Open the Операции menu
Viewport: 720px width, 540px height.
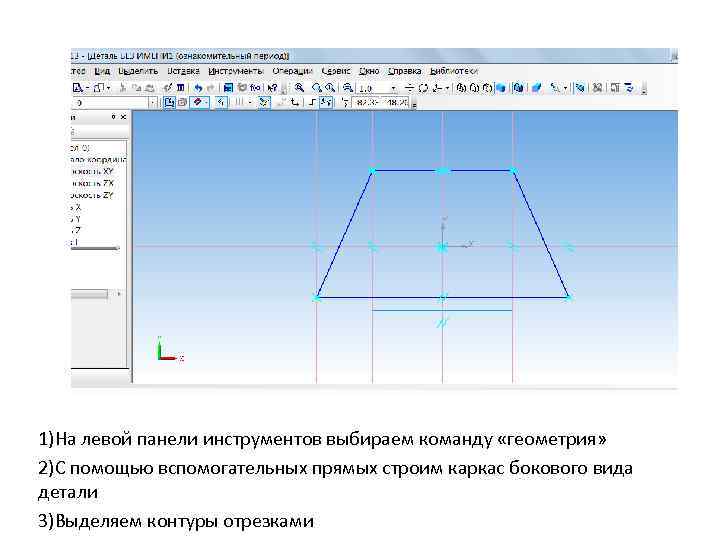292,71
